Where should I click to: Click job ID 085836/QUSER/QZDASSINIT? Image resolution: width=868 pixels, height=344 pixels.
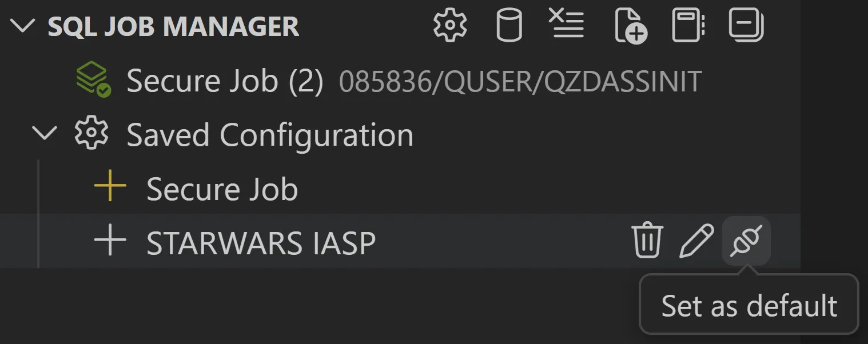tap(520, 82)
